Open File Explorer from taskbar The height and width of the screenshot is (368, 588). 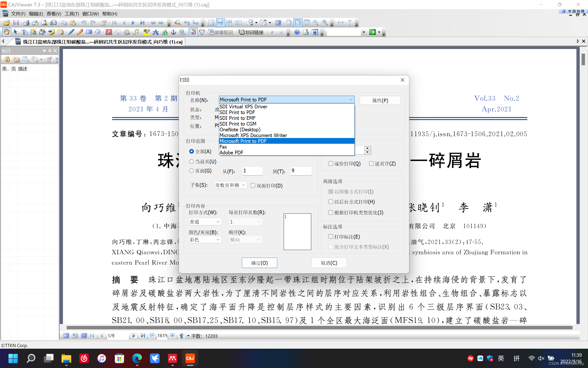point(66,358)
